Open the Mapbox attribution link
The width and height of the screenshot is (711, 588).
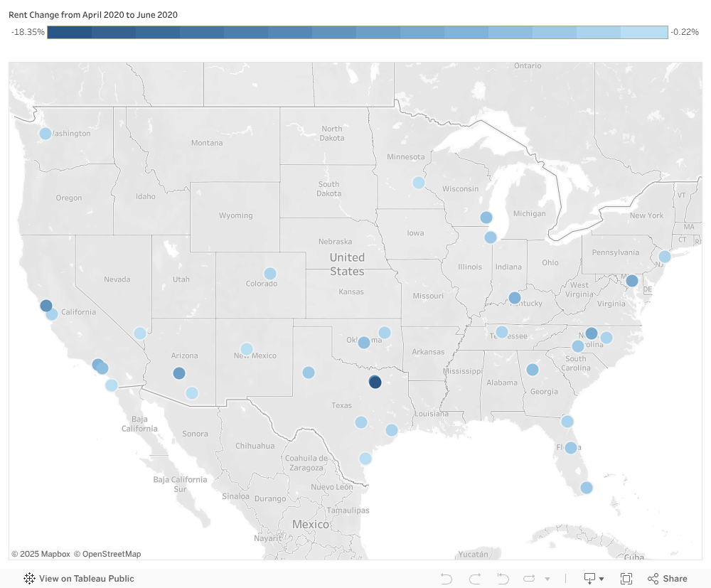41,554
